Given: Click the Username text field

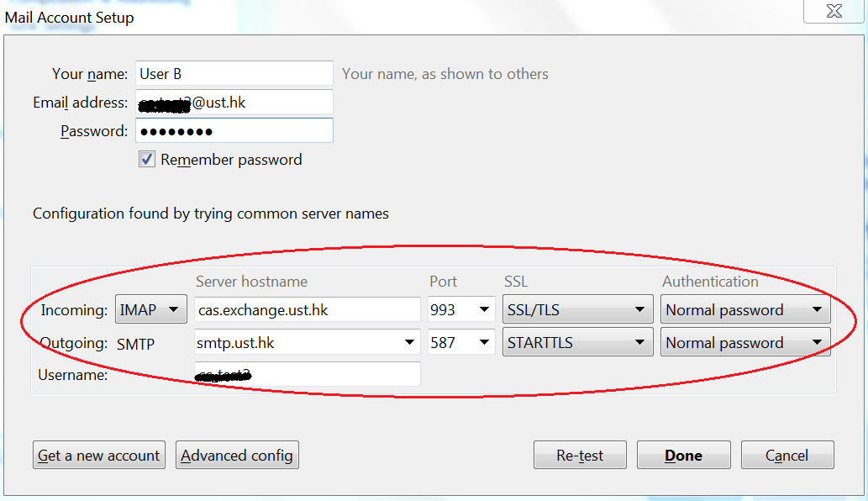Looking at the screenshot, I should pyautogui.click(x=307, y=375).
